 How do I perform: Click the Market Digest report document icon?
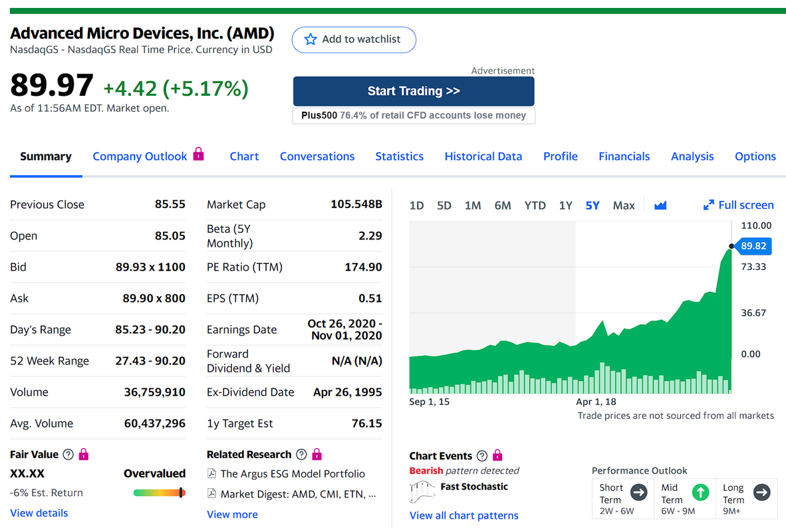tap(211, 493)
